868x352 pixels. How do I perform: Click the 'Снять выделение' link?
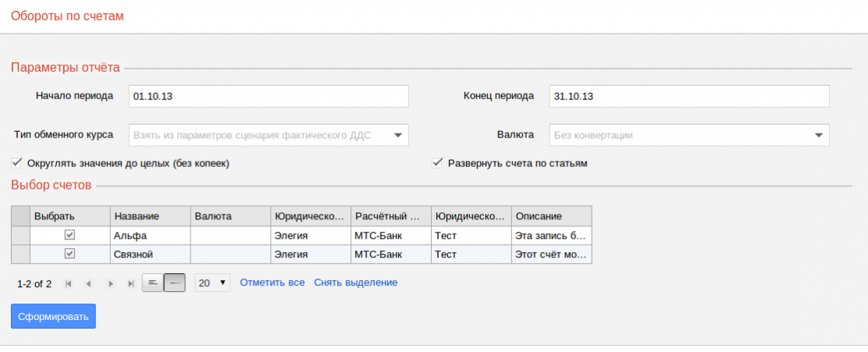[355, 283]
